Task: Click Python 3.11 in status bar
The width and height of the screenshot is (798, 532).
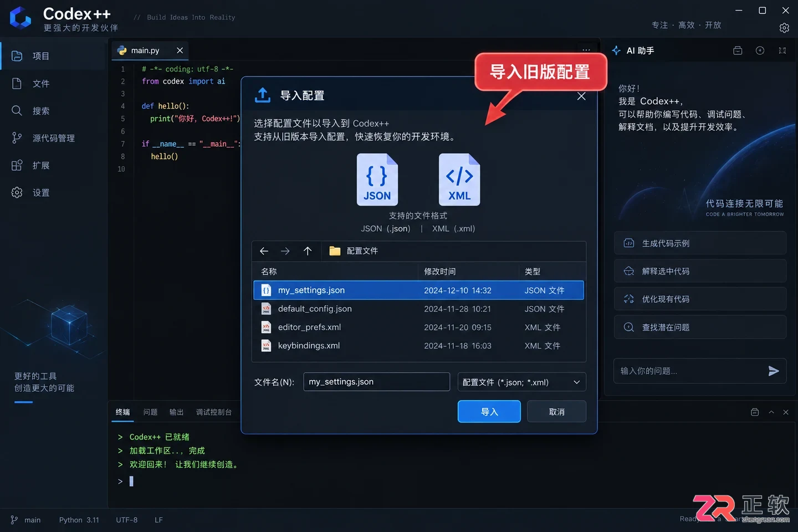Action: click(x=79, y=520)
